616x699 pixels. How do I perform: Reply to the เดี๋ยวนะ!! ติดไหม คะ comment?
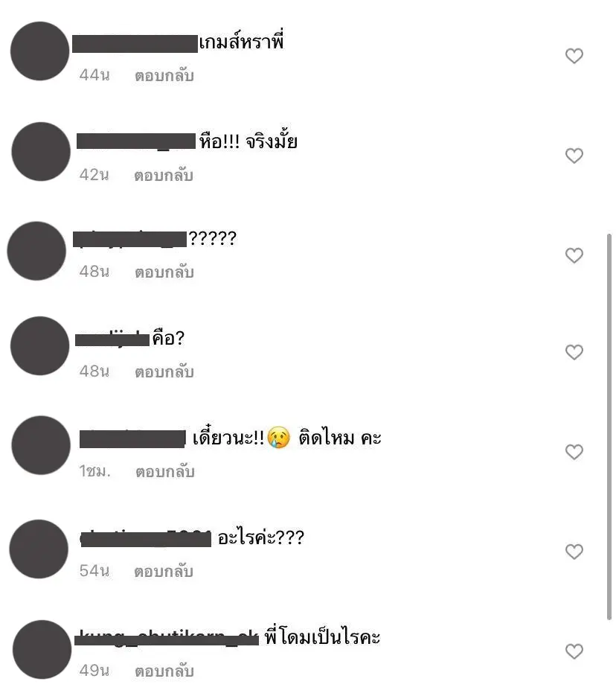[165, 472]
